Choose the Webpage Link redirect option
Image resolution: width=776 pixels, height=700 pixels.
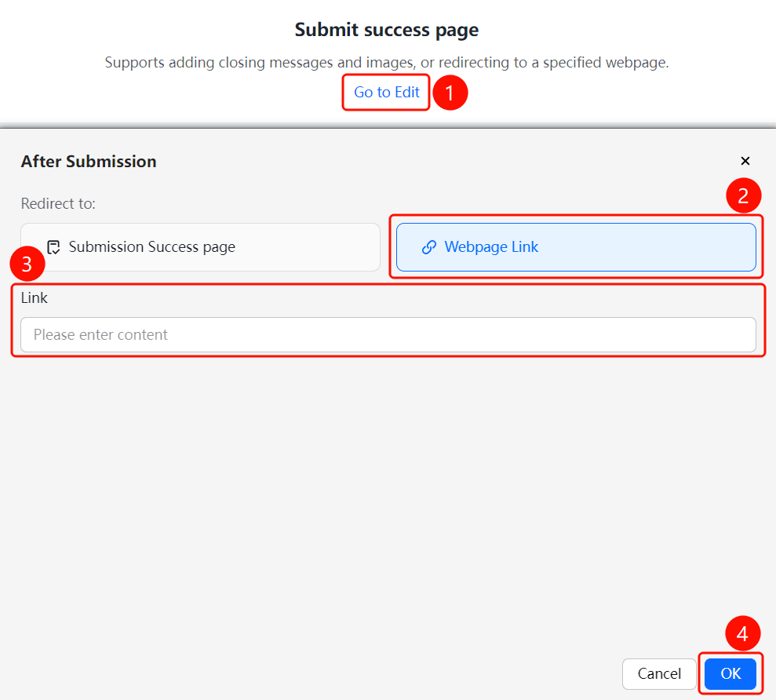(x=576, y=247)
